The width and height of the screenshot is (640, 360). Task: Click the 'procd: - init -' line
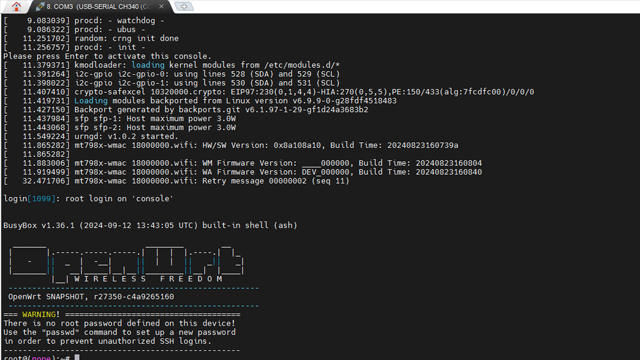coord(74,47)
